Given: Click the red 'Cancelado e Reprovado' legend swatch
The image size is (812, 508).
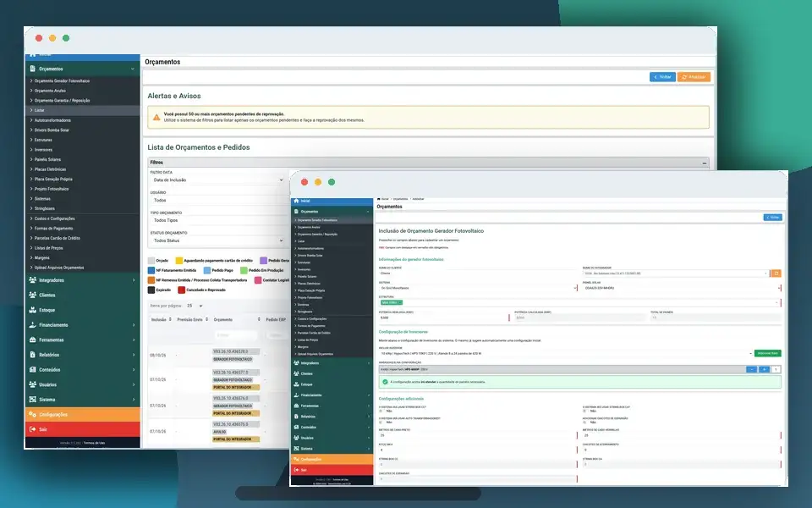Looking at the screenshot, I should point(181,290).
